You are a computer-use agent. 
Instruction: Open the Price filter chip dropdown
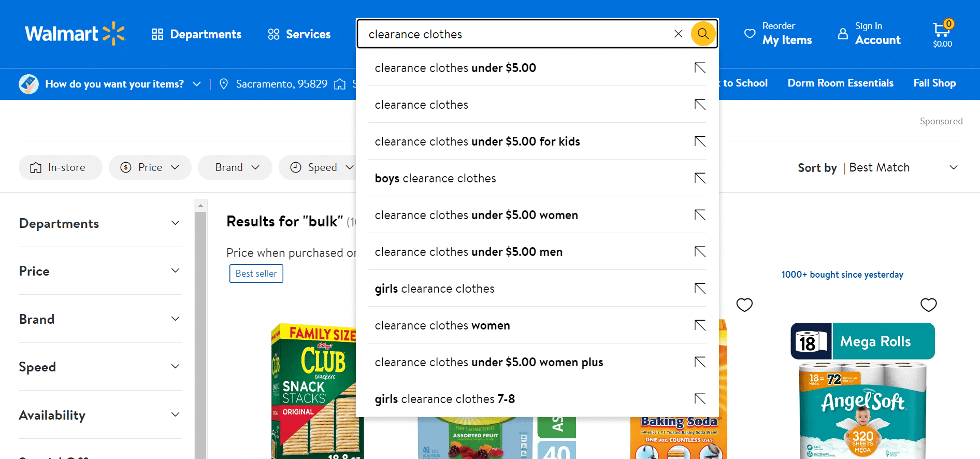(150, 167)
